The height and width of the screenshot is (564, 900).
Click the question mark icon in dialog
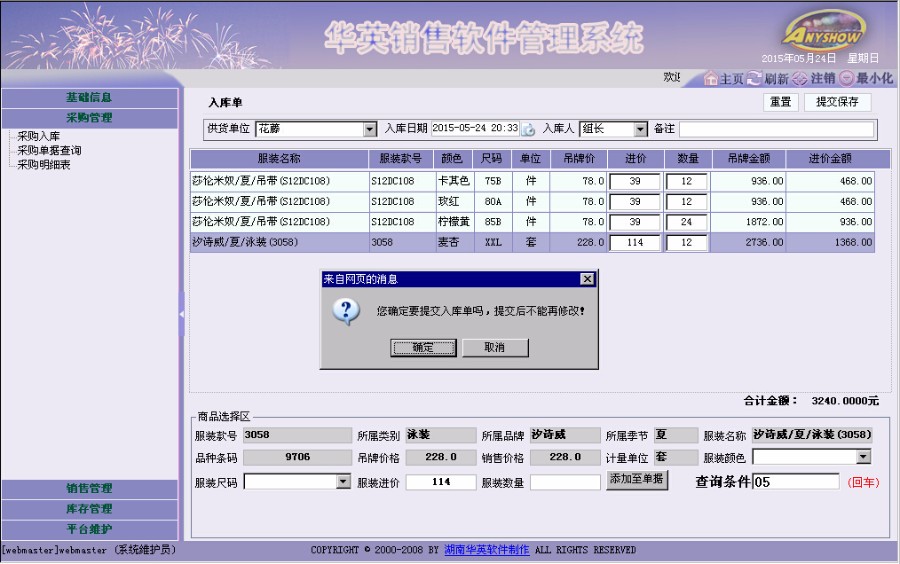(346, 312)
